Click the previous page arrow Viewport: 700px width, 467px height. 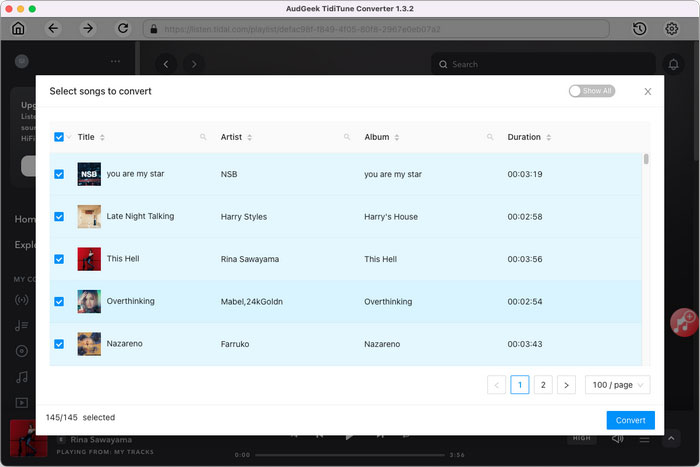coord(496,385)
